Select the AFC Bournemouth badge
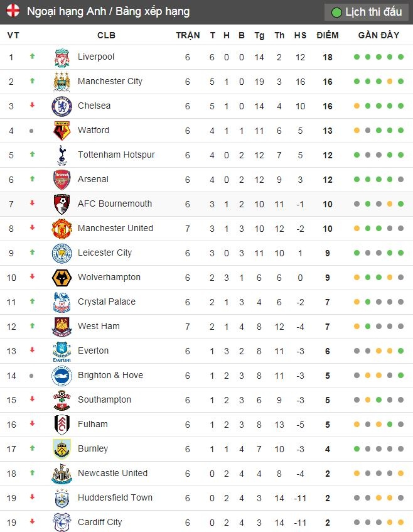 [x=61, y=204]
